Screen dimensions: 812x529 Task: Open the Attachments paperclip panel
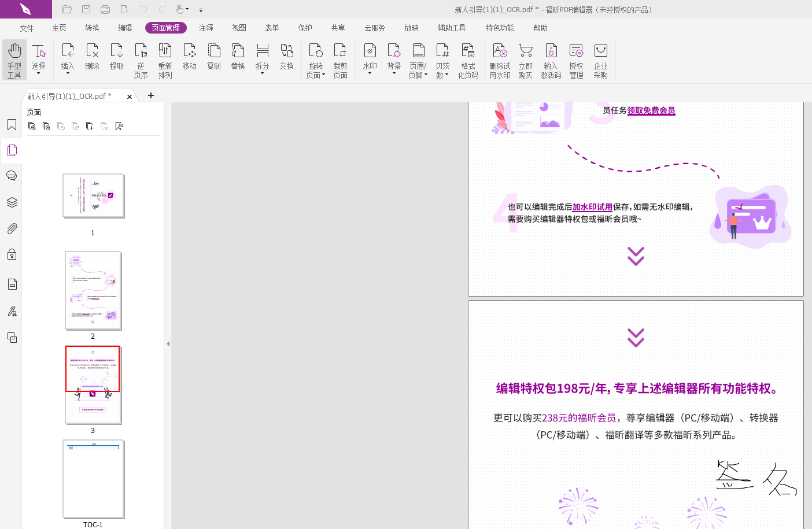coord(12,229)
